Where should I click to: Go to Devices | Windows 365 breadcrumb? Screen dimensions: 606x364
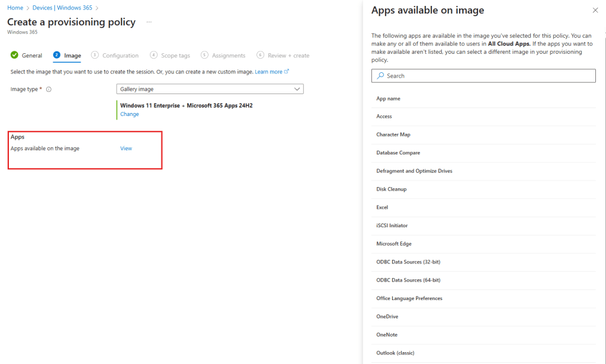63,8
